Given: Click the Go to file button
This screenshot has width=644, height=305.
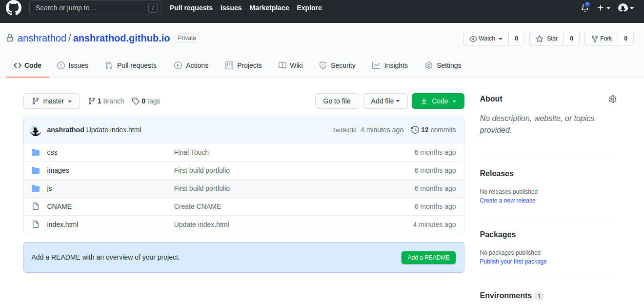Looking at the screenshot, I should 337,101.
